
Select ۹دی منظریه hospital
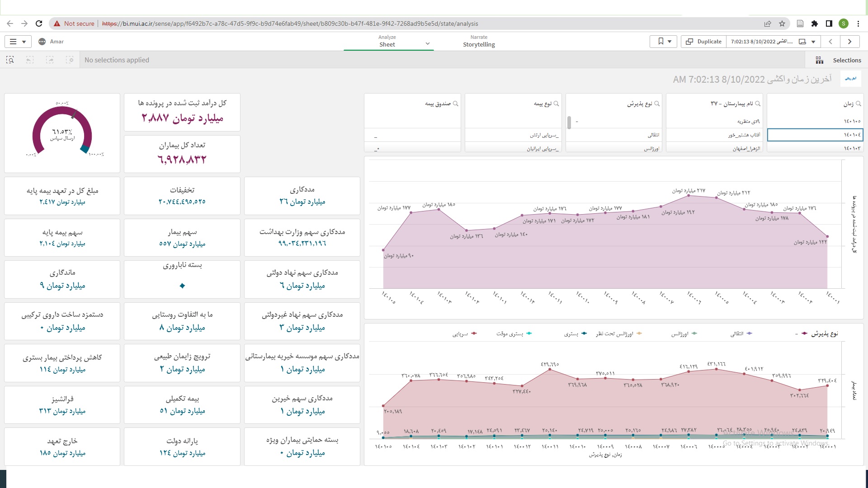coord(714,121)
